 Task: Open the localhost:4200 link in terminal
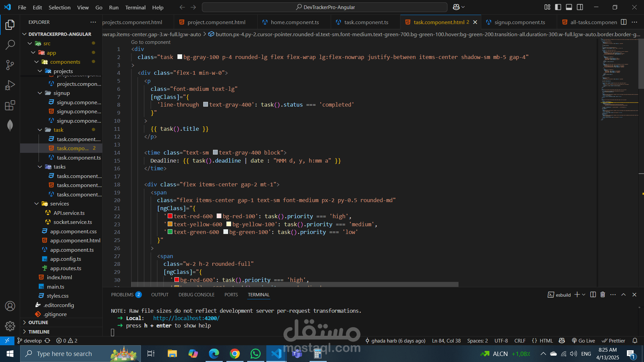[x=186, y=318]
